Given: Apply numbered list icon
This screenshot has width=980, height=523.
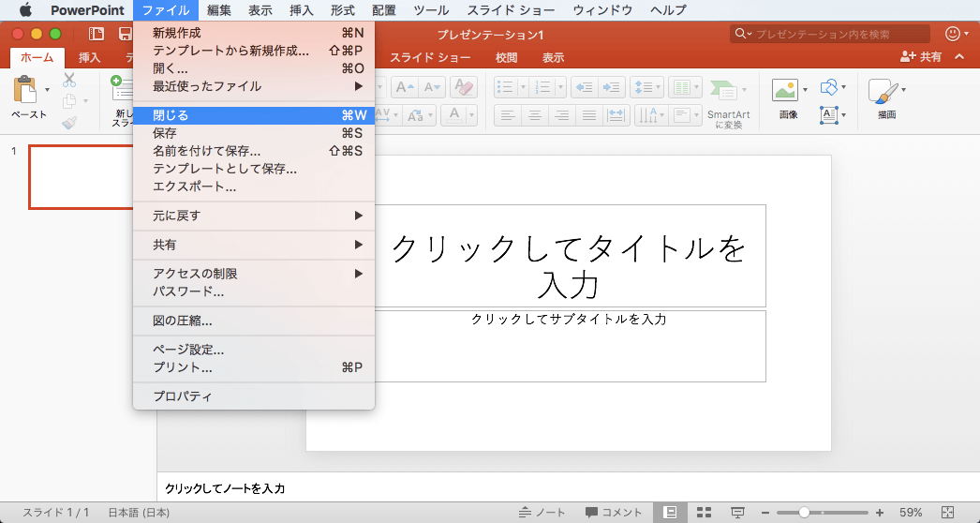Looking at the screenshot, I should click(x=542, y=87).
